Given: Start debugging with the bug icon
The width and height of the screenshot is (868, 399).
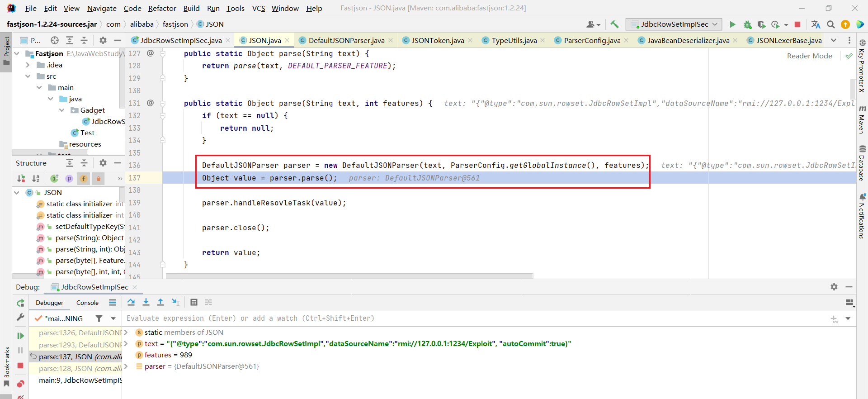Looking at the screenshot, I should (747, 24).
